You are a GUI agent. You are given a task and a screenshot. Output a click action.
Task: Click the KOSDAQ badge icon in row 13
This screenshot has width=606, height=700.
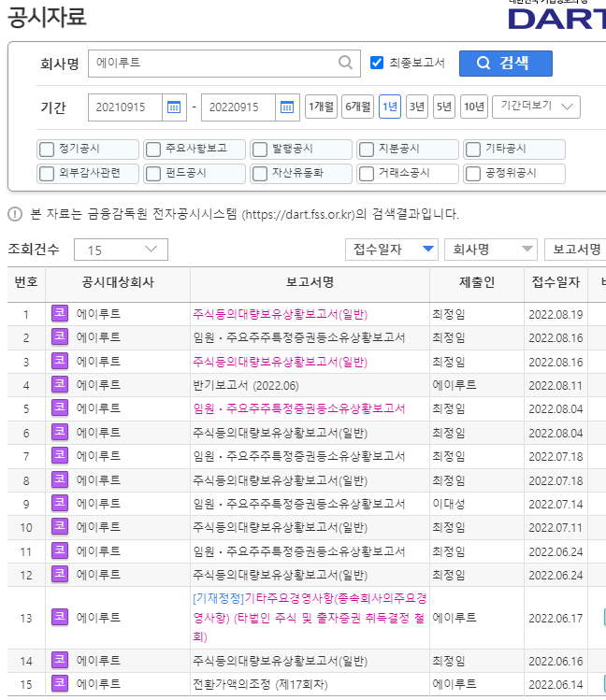point(60,618)
